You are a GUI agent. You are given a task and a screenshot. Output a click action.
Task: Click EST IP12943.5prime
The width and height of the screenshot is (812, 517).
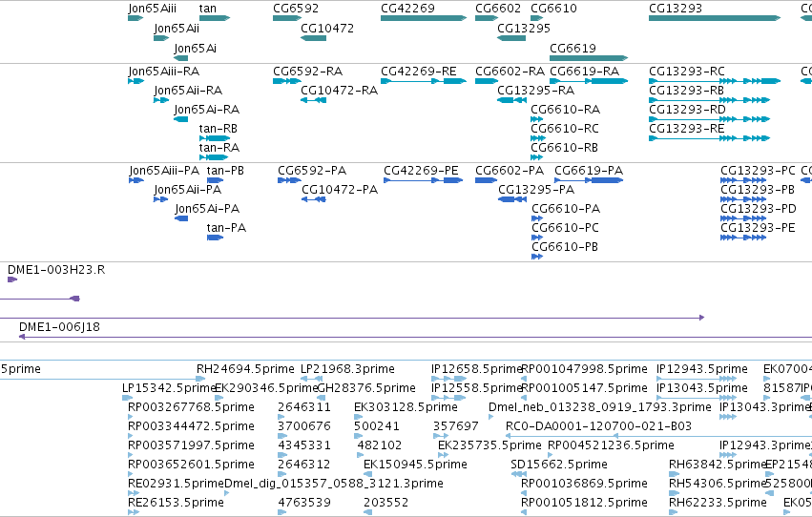(696, 379)
